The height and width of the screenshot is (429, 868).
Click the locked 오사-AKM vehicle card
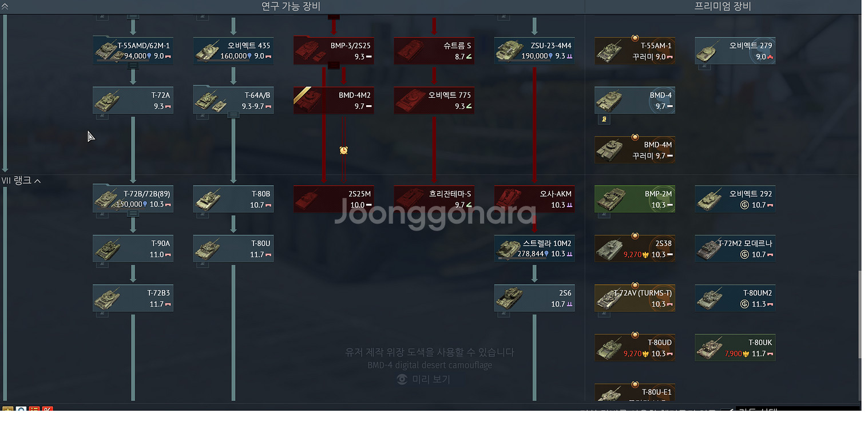534,199
